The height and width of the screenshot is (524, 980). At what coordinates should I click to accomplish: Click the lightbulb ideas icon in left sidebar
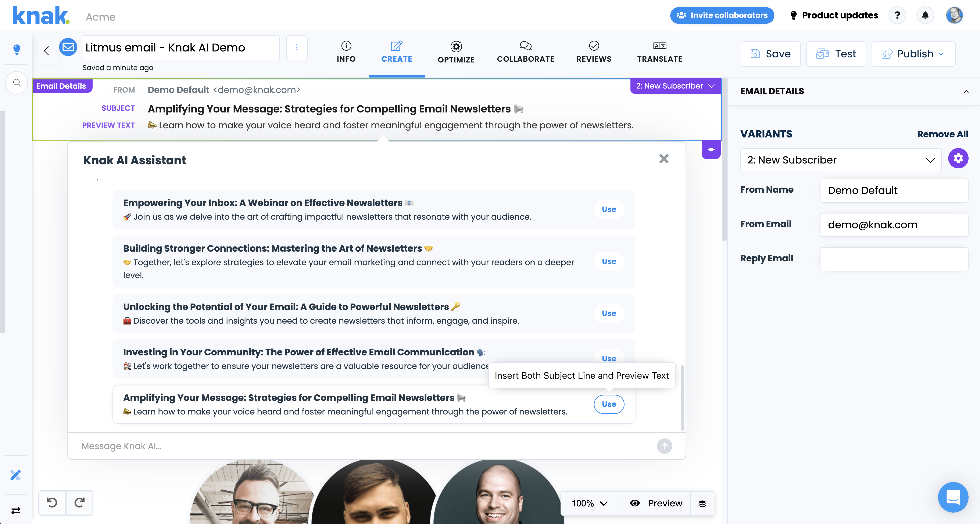[17, 49]
